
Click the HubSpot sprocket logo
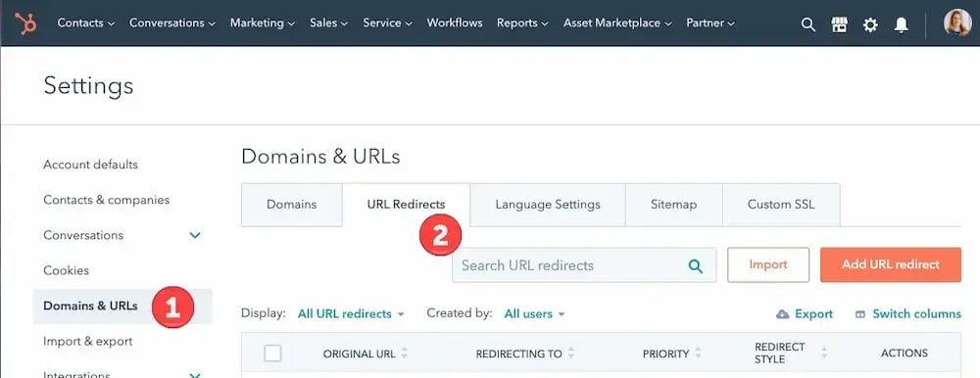point(25,24)
